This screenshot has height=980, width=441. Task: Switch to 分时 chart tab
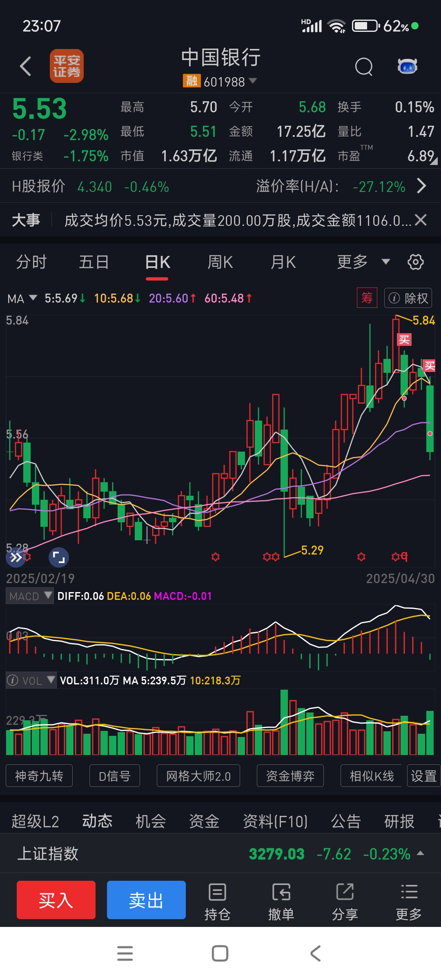point(31,262)
